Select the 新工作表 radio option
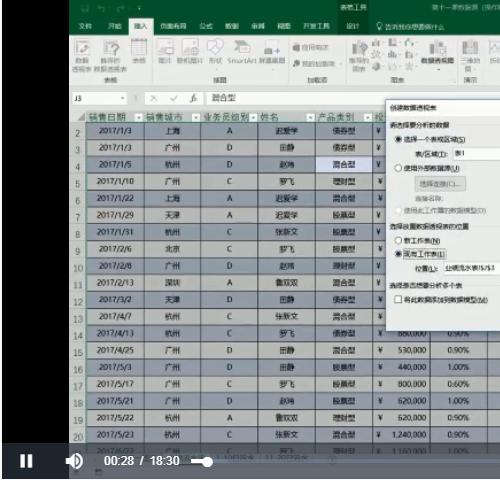Viewport: 500px width, 480px height. tap(398, 240)
